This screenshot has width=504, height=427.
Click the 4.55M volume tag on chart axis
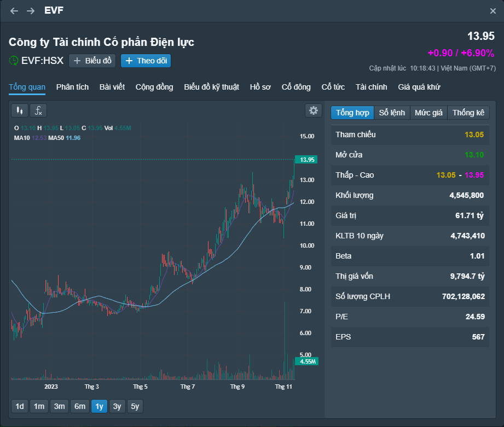pyautogui.click(x=307, y=361)
